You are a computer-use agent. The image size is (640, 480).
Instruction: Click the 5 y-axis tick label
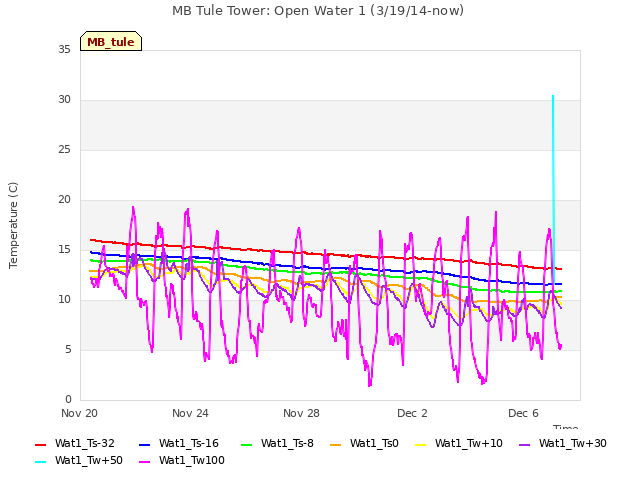click(68, 350)
